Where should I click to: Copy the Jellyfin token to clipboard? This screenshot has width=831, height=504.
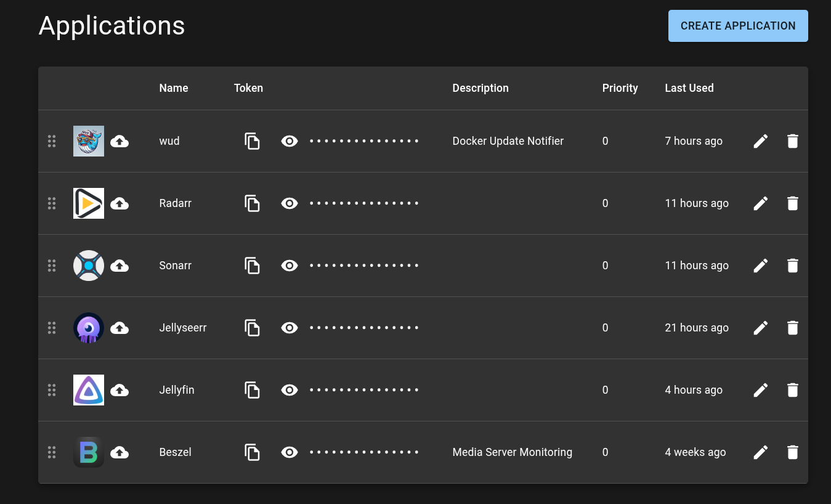click(252, 390)
